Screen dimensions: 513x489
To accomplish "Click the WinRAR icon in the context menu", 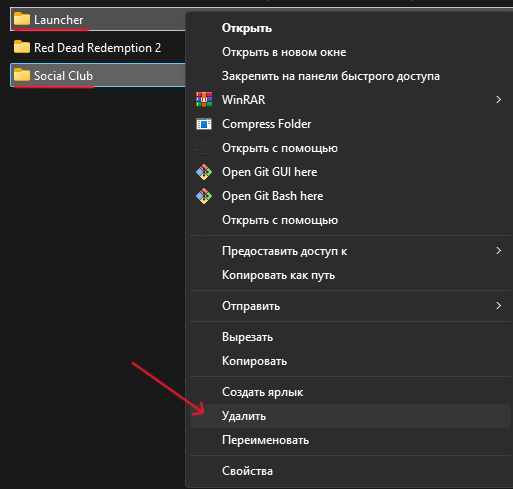I will (204, 100).
